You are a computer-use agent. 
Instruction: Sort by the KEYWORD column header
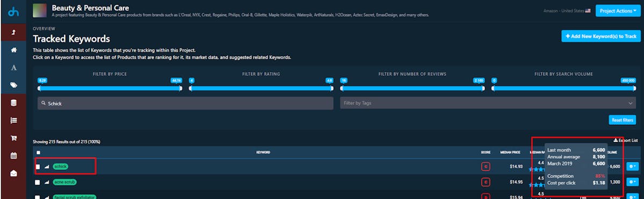pos(263,153)
